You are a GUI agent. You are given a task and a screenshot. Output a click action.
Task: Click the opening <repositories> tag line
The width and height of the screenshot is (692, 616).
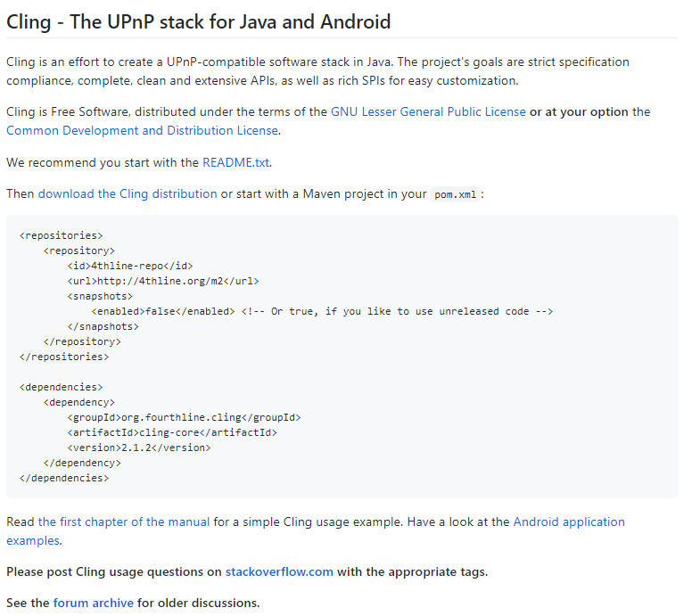point(61,235)
